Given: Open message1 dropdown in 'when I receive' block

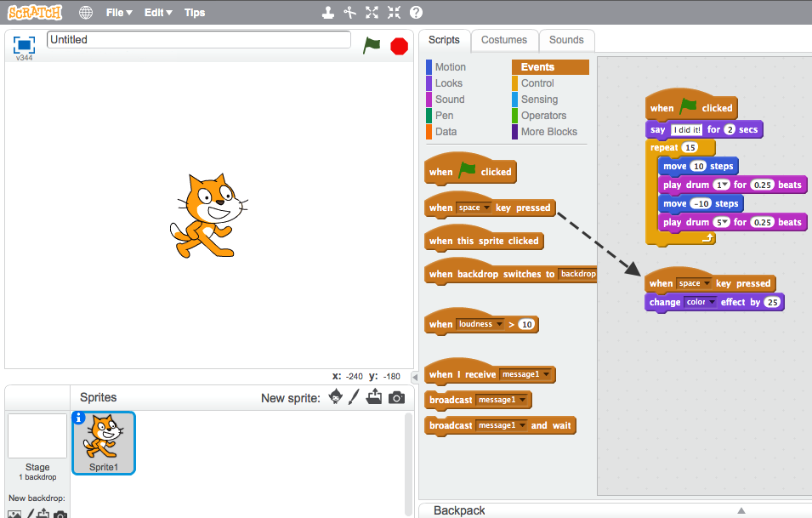Looking at the screenshot, I should click(x=525, y=374).
